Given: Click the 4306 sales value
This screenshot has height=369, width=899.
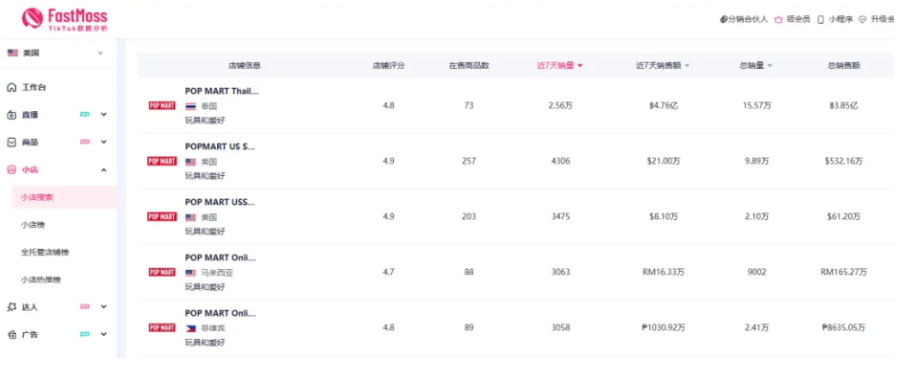Looking at the screenshot, I should tap(560, 161).
